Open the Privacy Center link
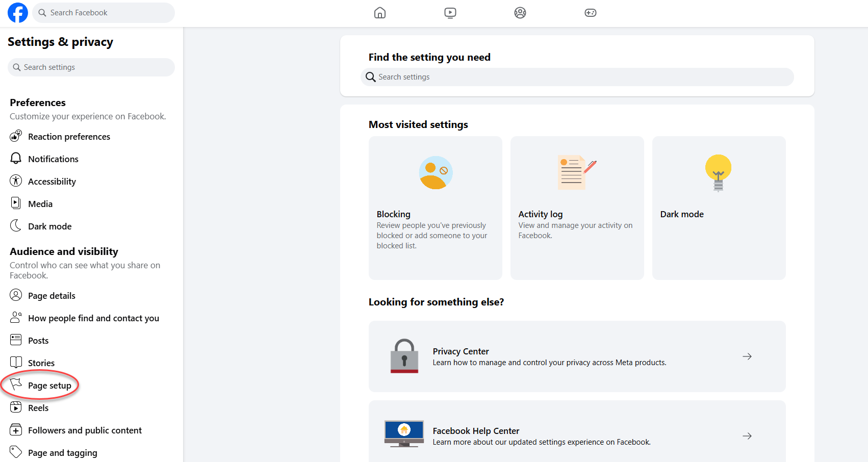The image size is (868, 462). click(x=461, y=351)
